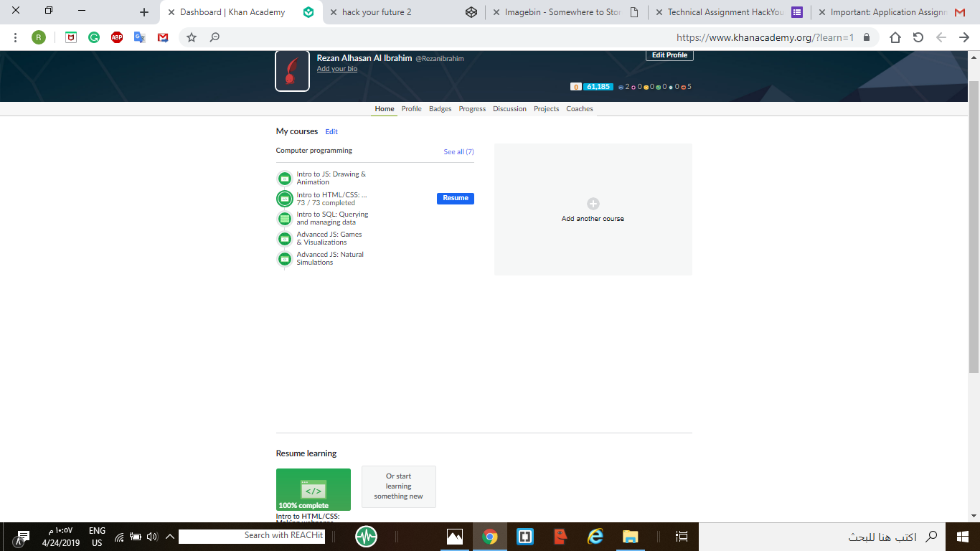This screenshot has width=980, height=551.
Task: Switch to Technical Assignment HackYourFuture tab
Action: point(730,12)
